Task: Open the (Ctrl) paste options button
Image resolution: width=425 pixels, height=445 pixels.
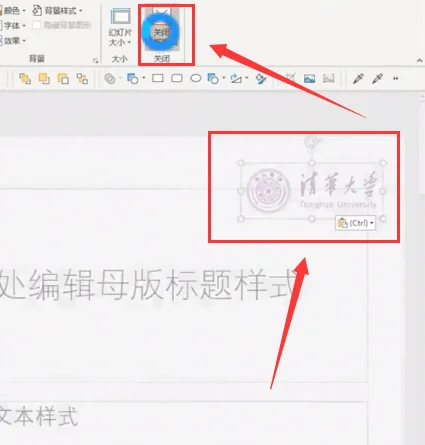Action: [355, 223]
